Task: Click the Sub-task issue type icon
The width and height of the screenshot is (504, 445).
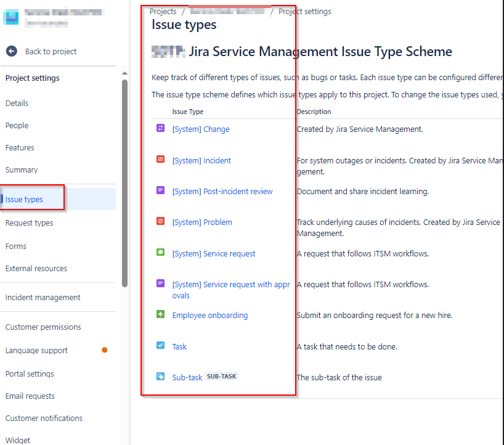Action: click(160, 376)
